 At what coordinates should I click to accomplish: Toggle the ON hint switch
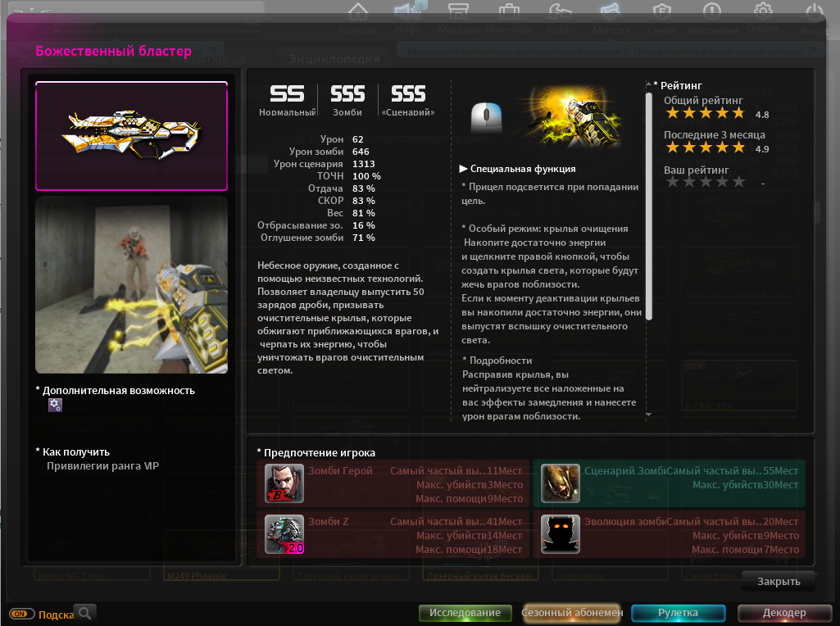[x=21, y=614]
